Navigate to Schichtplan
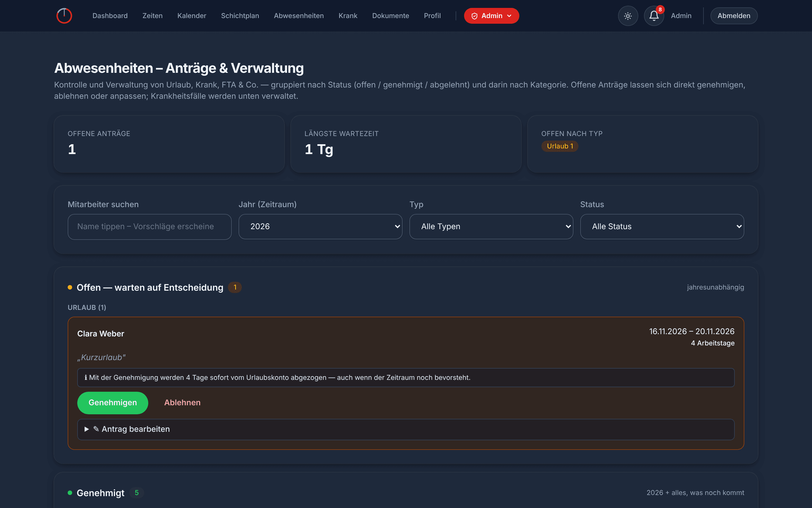The image size is (812, 508). coord(240,16)
